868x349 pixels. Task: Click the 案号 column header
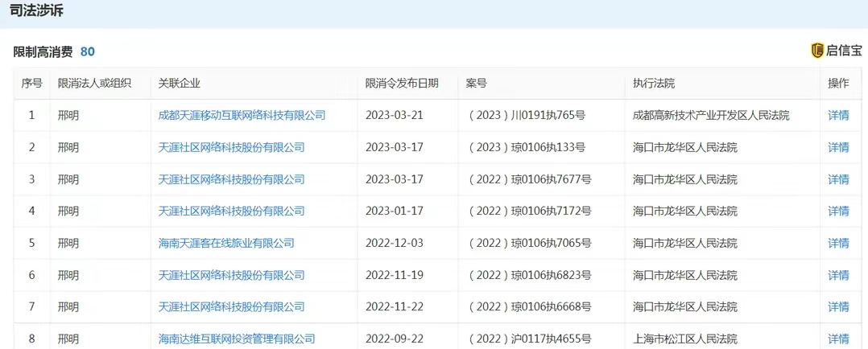pos(476,84)
